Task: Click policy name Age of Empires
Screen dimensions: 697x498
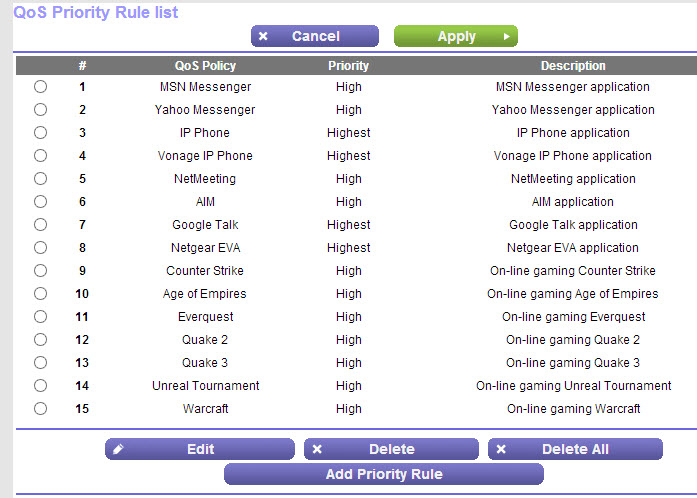Action: (x=204, y=294)
